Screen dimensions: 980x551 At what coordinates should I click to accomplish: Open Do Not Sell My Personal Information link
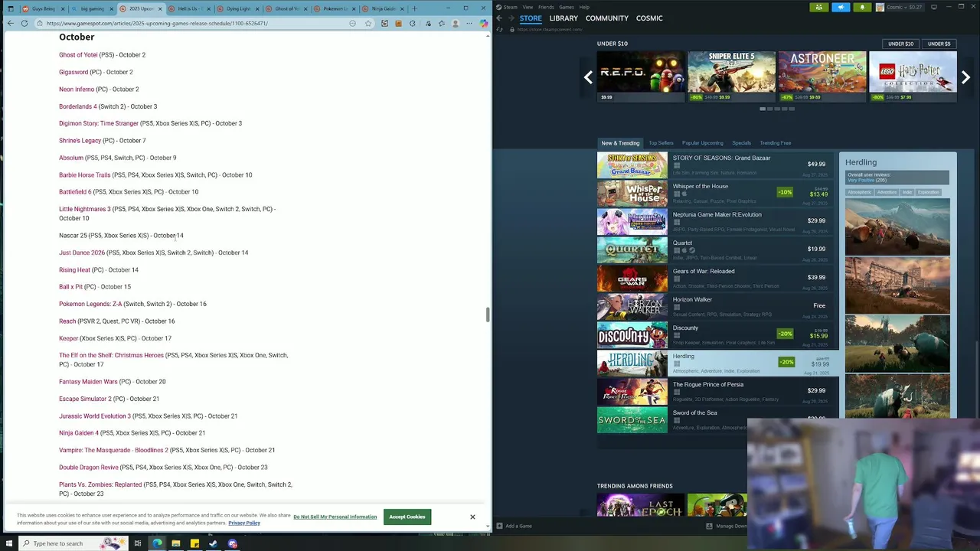335,517
